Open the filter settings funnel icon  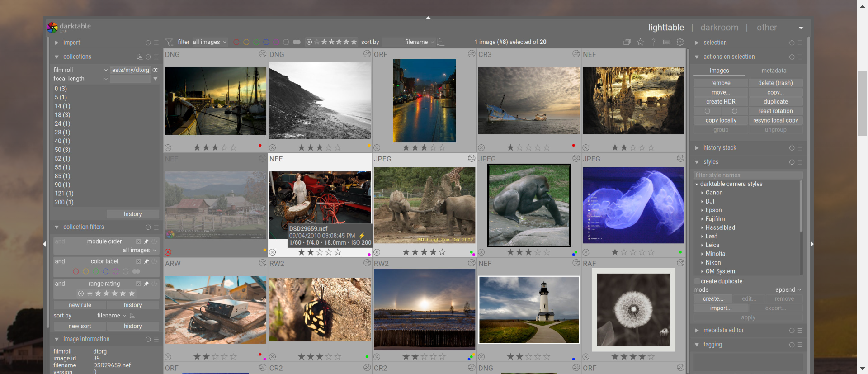[170, 42]
